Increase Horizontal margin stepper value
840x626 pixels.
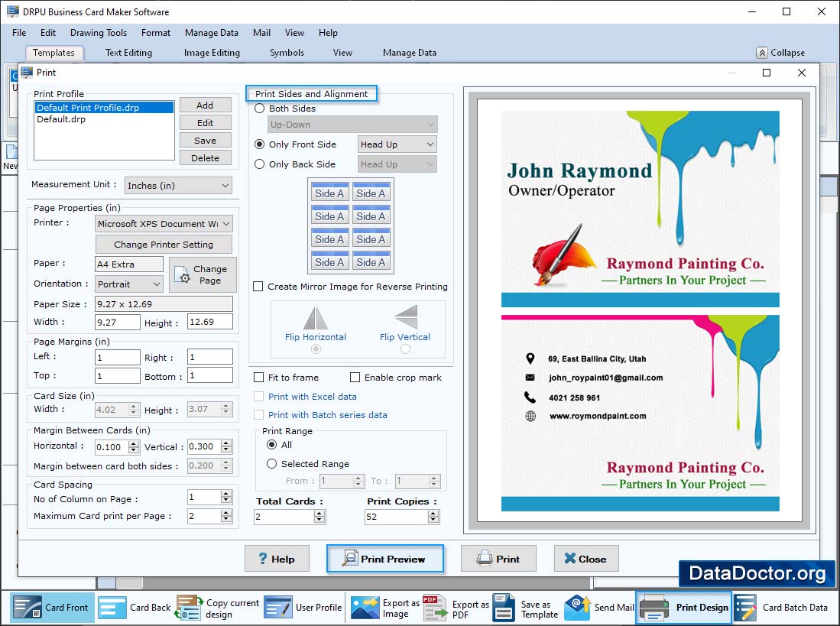click(x=134, y=443)
